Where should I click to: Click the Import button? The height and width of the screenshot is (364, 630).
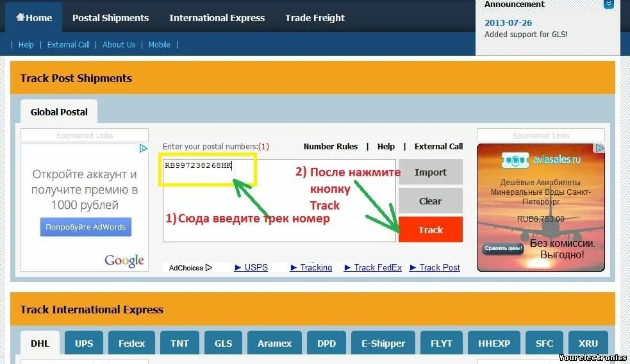(x=431, y=172)
